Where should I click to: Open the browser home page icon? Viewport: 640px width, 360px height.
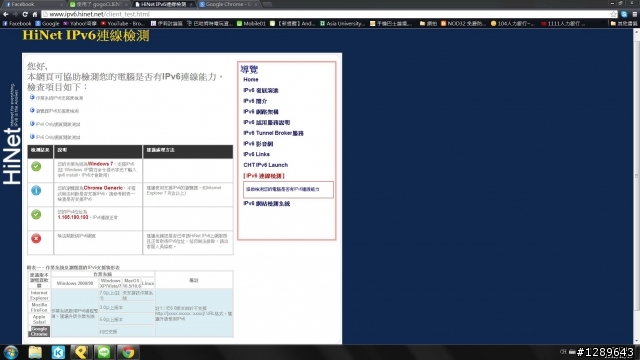pos(35,14)
